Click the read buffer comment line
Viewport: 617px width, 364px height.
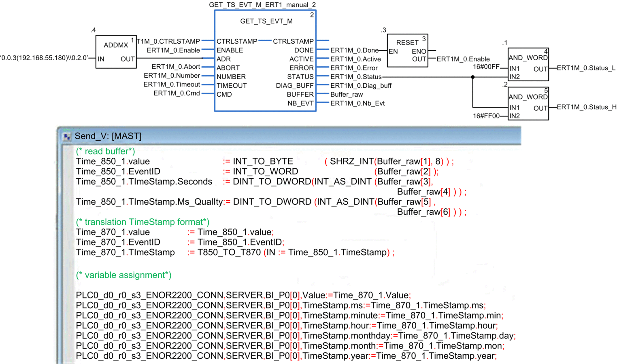(105, 151)
